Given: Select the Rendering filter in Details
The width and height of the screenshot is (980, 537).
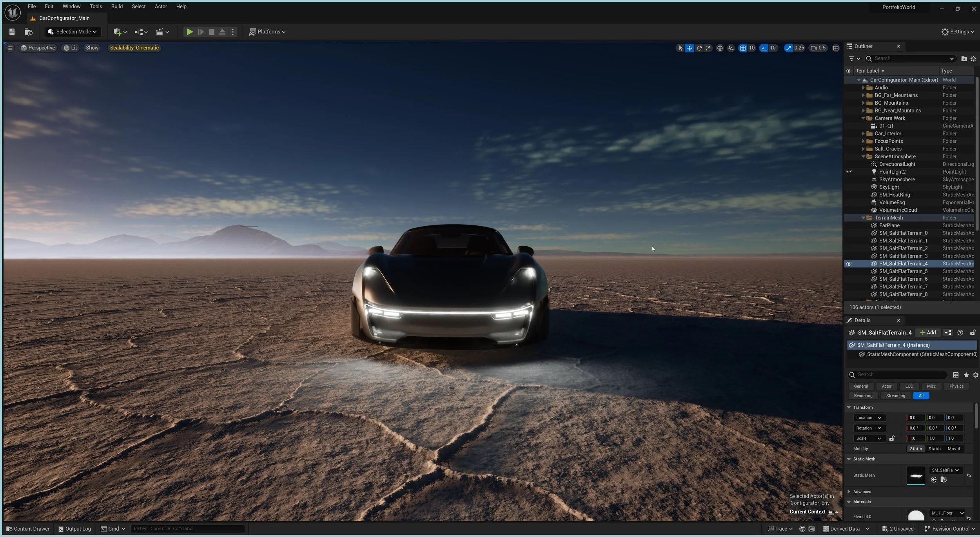Looking at the screenshot, I should coord(863,395).
